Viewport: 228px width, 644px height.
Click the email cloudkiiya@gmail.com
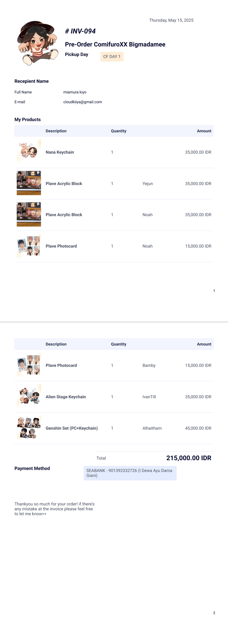click(x=83, y=102)
